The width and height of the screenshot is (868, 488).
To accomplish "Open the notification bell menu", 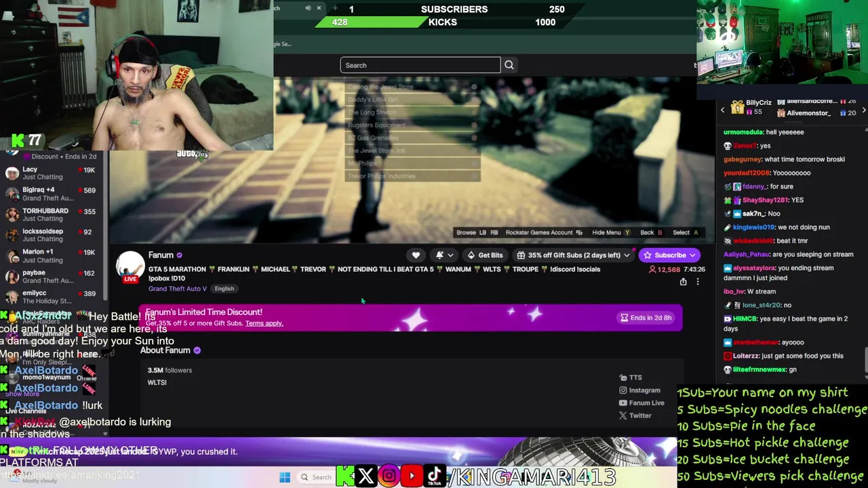I will tap(443, 255).
